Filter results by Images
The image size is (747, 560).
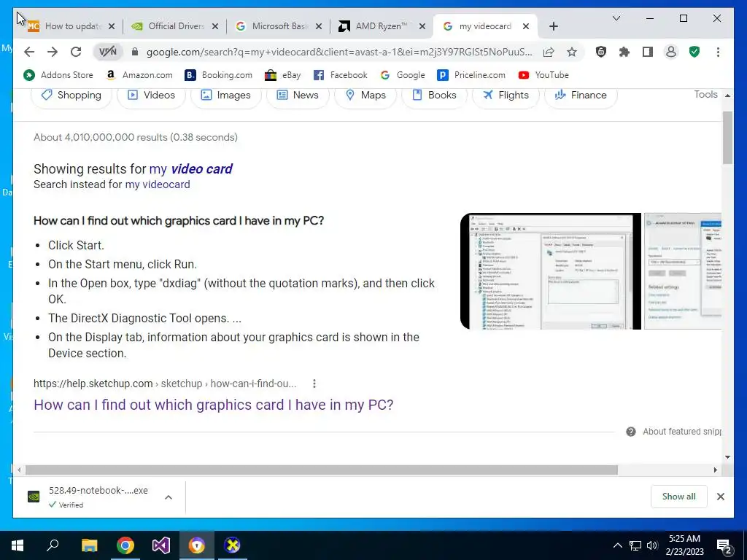coord(226,96)
